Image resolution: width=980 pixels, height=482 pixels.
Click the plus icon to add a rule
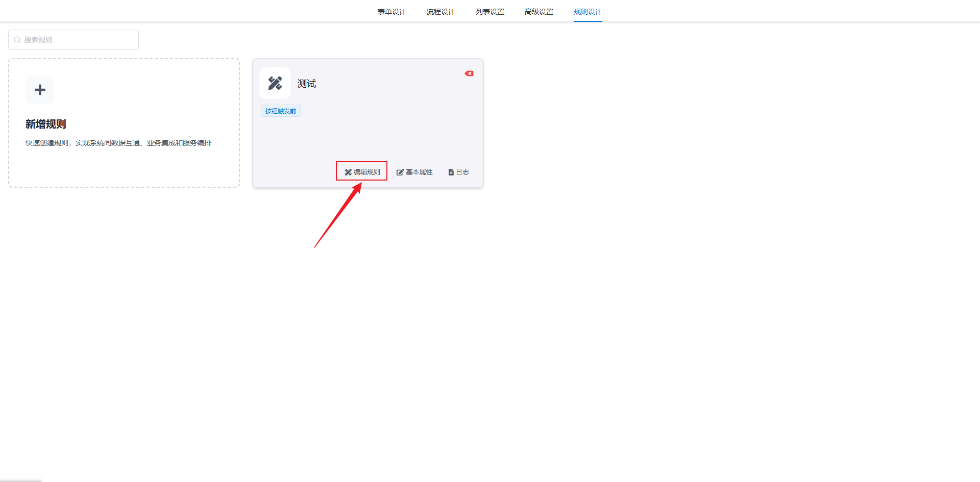coord(40,90)
